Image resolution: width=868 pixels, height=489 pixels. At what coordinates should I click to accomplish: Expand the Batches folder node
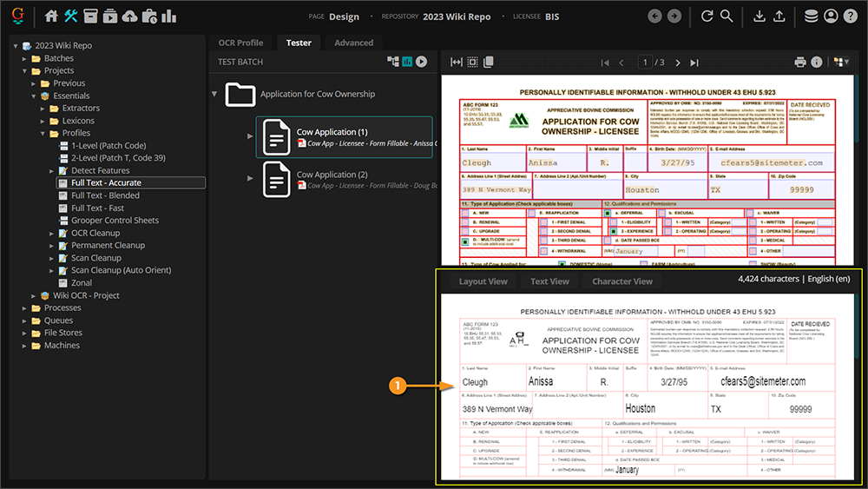(x=25, y=58)
